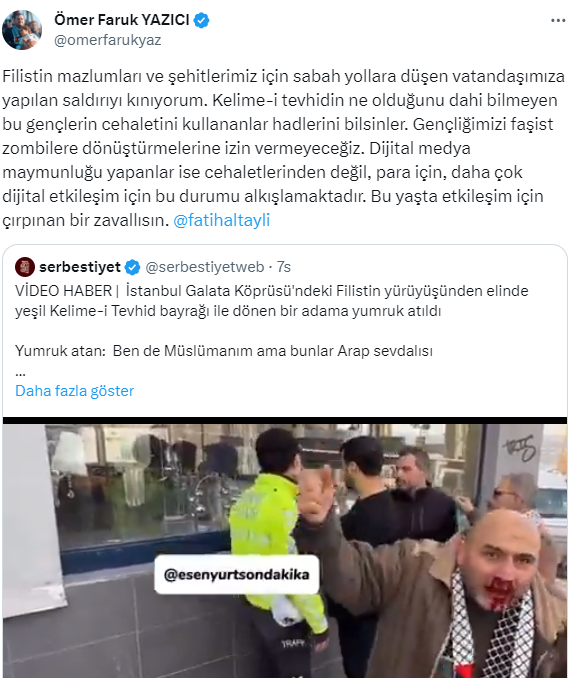The height and width of the screenshot is (678, 577).
Task: Click the Ömer Faruk YAZICI display name
Action: (122, 19)
